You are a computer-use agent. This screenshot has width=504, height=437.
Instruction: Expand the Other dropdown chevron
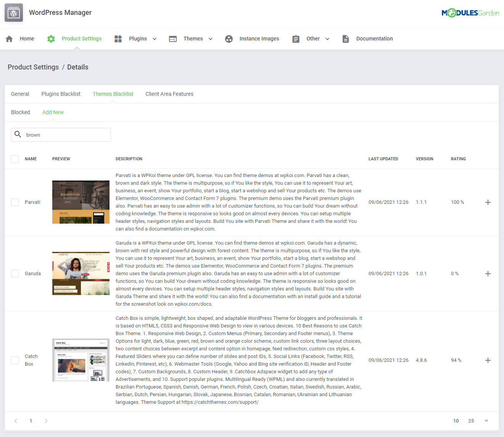coord(327,39)
